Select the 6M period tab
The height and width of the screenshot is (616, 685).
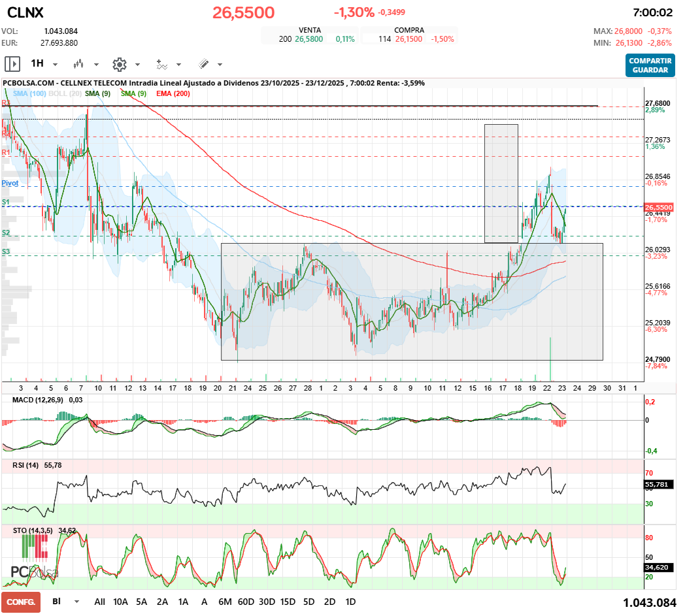226,602
